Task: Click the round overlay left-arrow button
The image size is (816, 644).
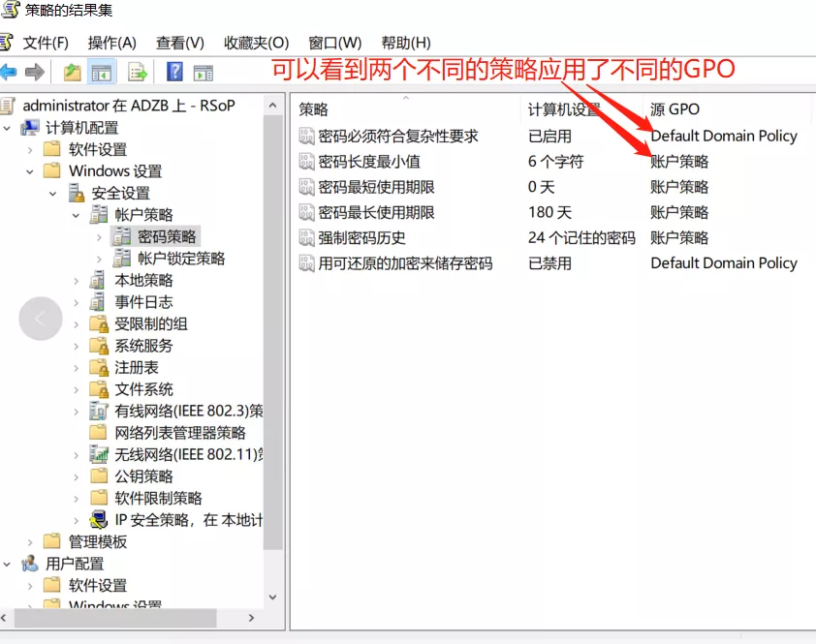Action: [41, 318]
